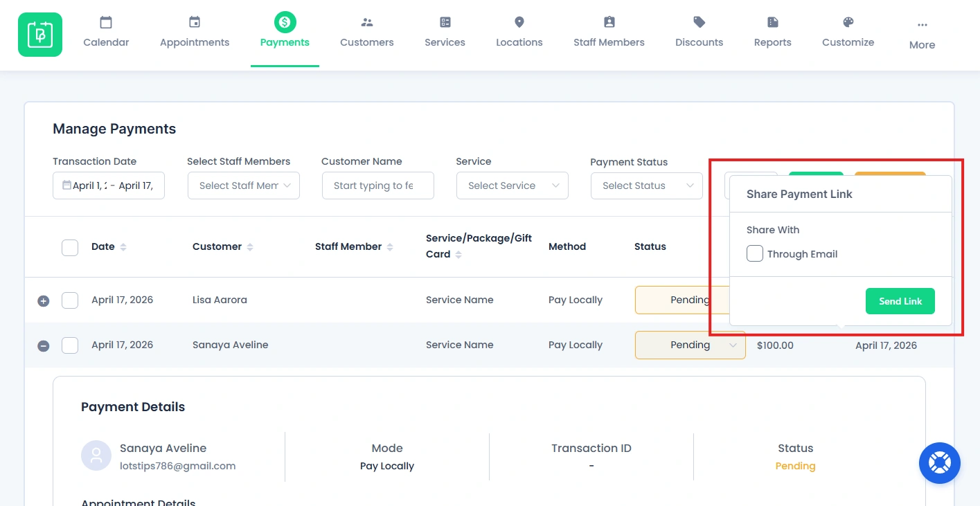Click the green app logo icon
980x506 pixels.
pos(40,35)
